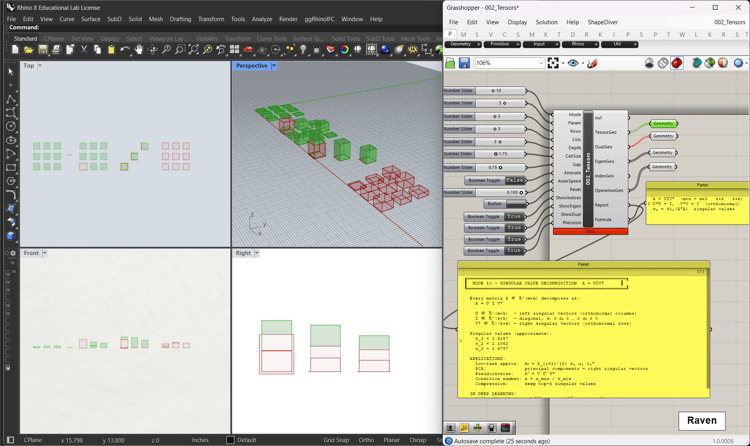
Task: Open the 106% zoom level dropdown
Action: point(541,63)
